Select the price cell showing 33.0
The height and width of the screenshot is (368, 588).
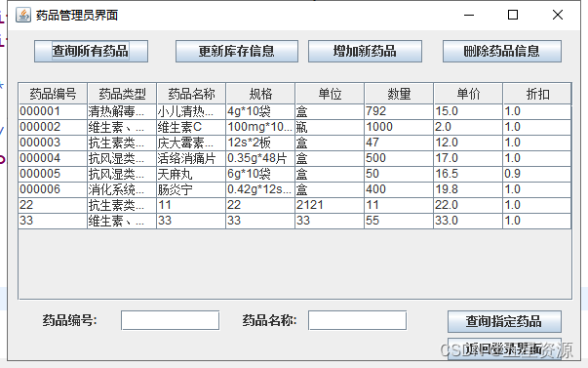[x=468, y=222]
